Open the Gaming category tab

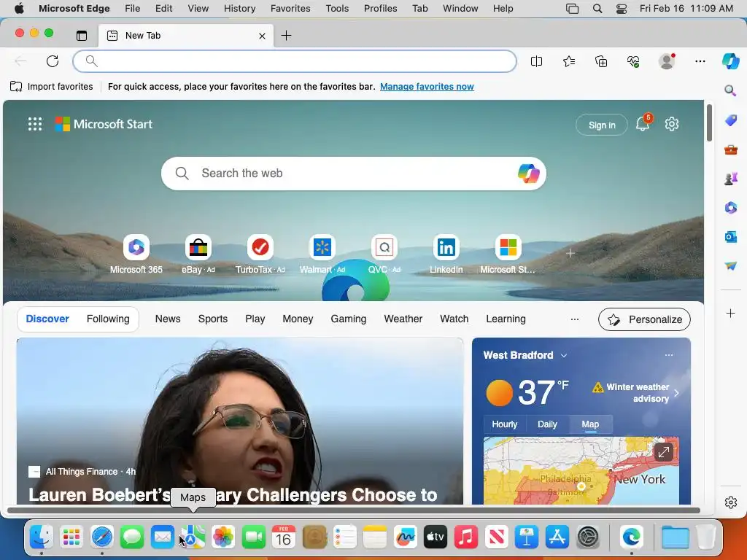click(349, 319)
